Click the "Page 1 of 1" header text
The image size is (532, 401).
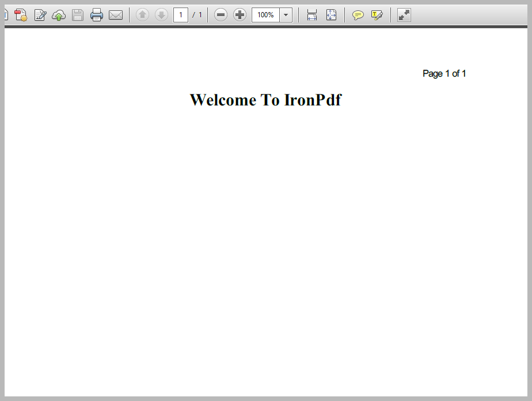pos(444,74)
